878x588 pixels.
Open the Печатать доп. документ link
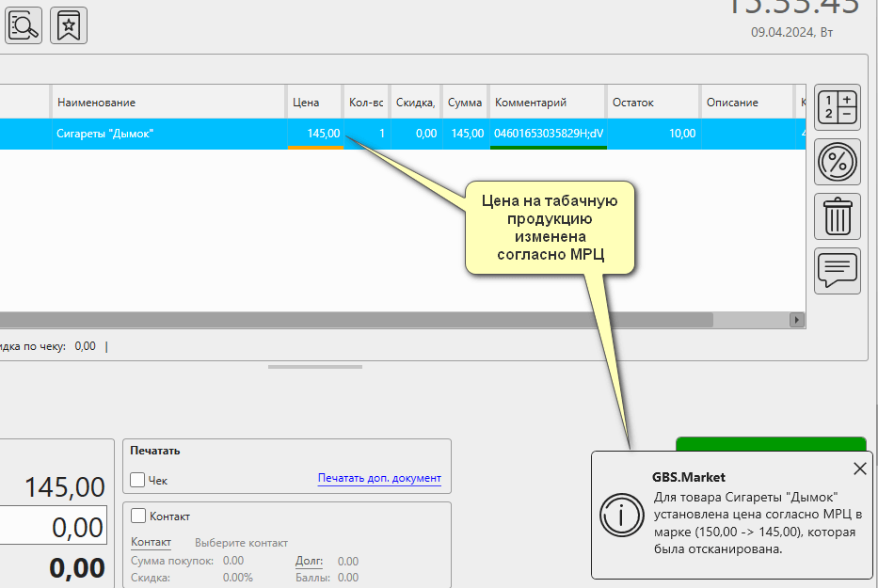point(379,478)
